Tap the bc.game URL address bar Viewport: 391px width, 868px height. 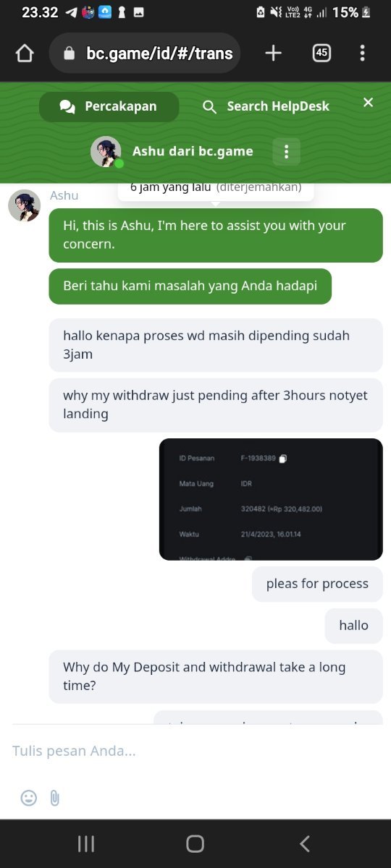coord(145,53)
